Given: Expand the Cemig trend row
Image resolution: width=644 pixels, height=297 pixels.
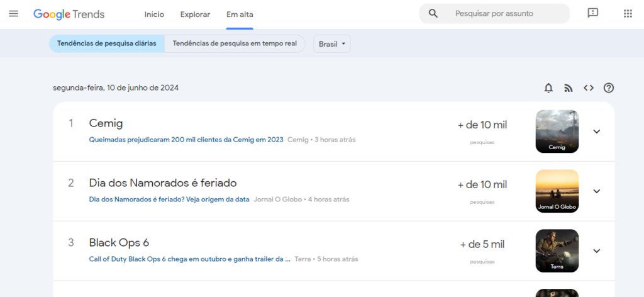Looking at the screenshot, I should 596,132.
